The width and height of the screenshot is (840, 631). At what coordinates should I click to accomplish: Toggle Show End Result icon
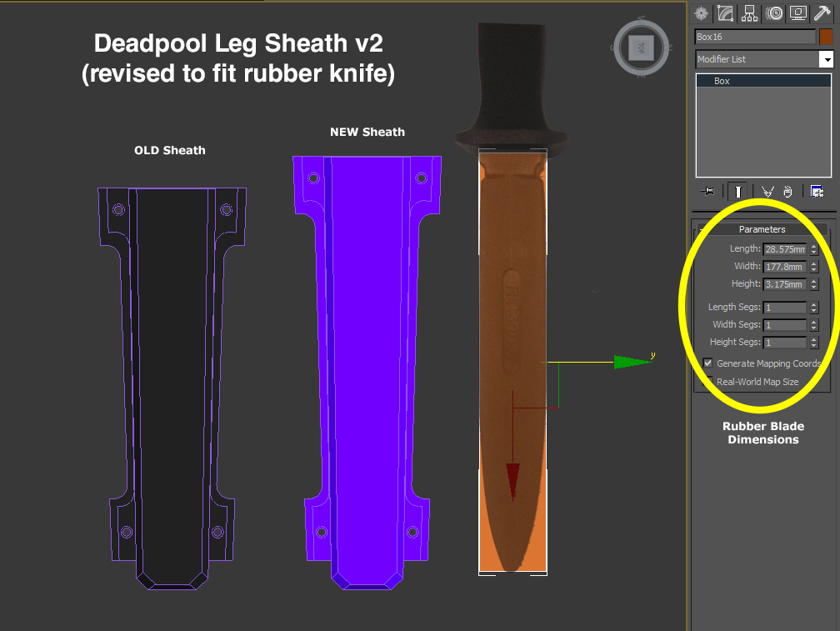[x=737, y=191]
